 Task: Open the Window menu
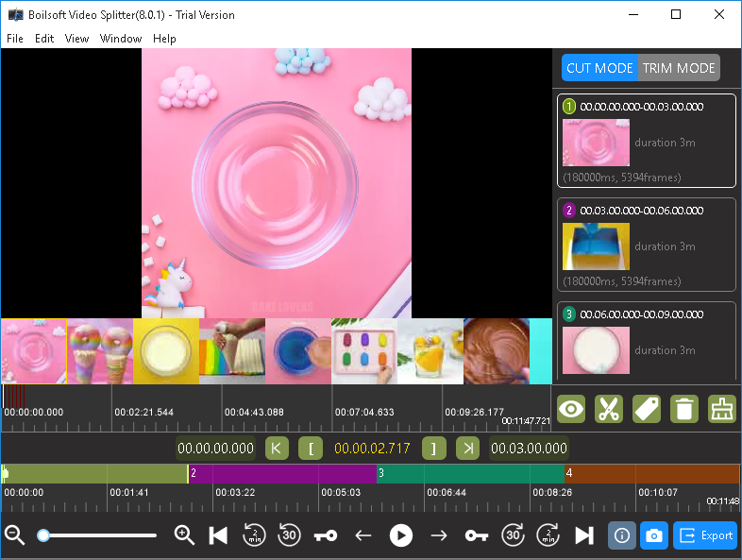pos(121,39)
